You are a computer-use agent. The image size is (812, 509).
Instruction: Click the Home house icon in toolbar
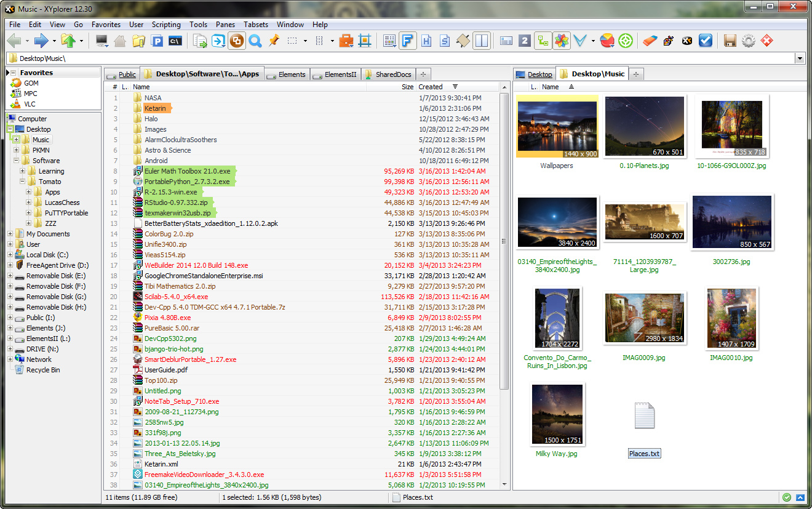point(120,41)
